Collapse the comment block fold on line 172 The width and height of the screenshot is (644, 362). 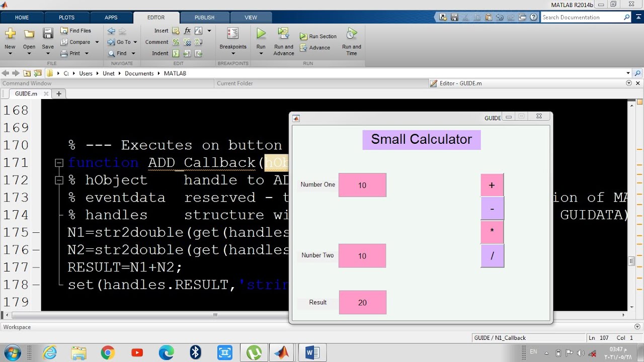(59, 180)
